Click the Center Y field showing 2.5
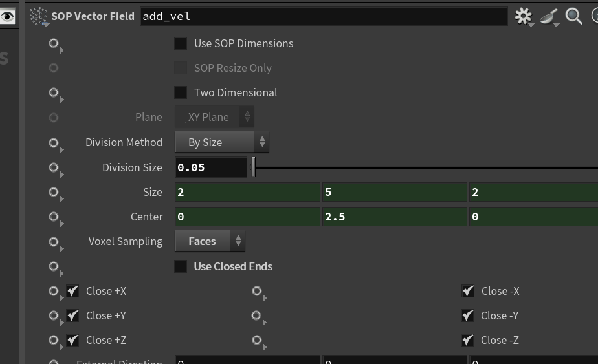 [395, 217]
